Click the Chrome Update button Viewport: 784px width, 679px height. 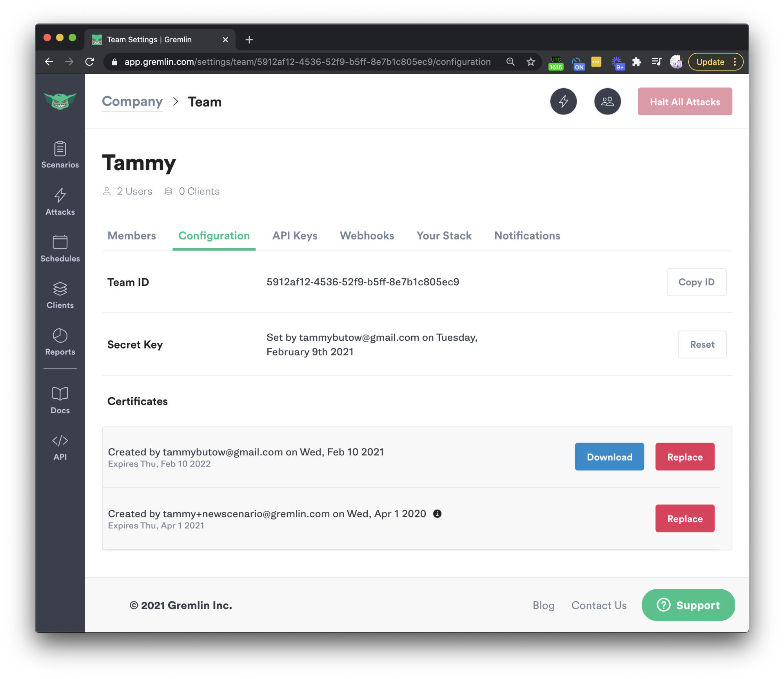pyautogui.click(x=710, y=62)
